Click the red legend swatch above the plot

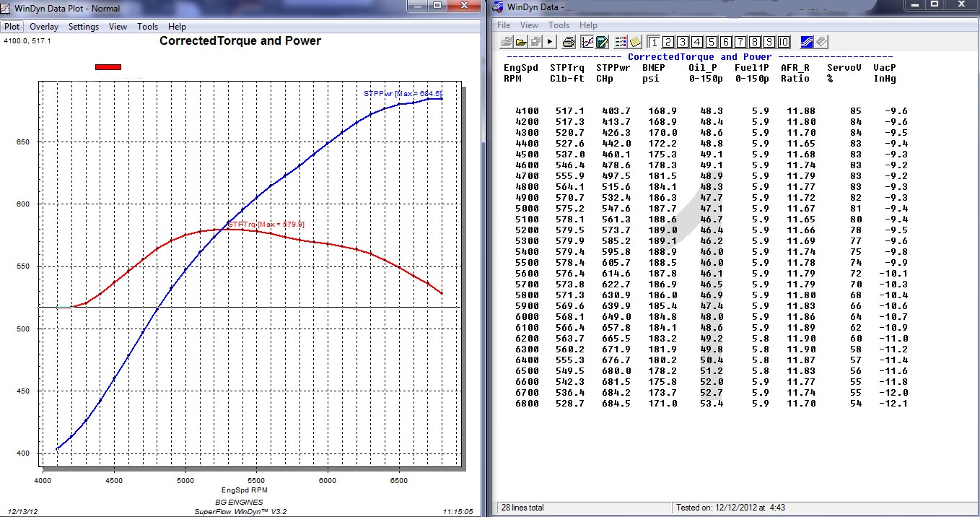click(x=108, y=67)
